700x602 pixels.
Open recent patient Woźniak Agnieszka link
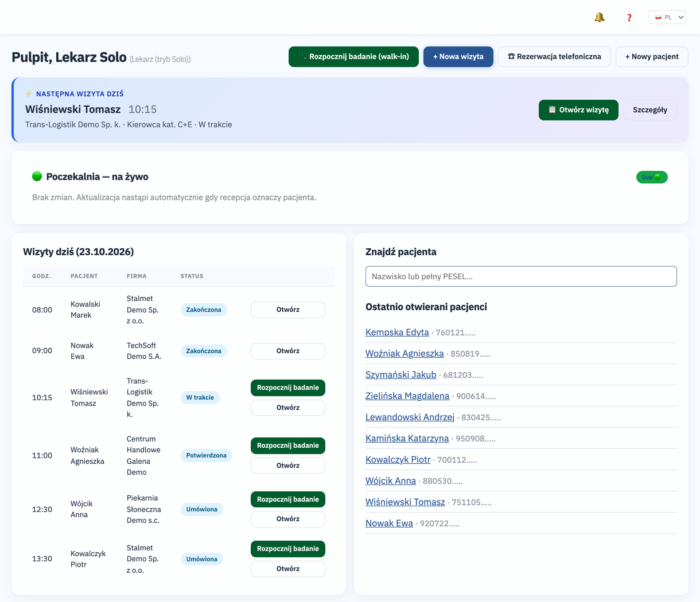tap(405, 354)
